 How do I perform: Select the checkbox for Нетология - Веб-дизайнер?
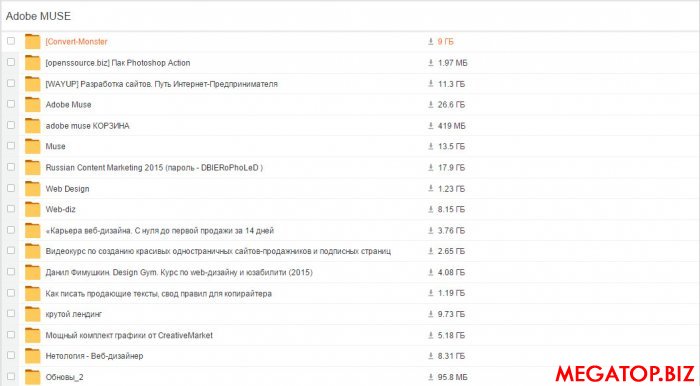(11, 355)
